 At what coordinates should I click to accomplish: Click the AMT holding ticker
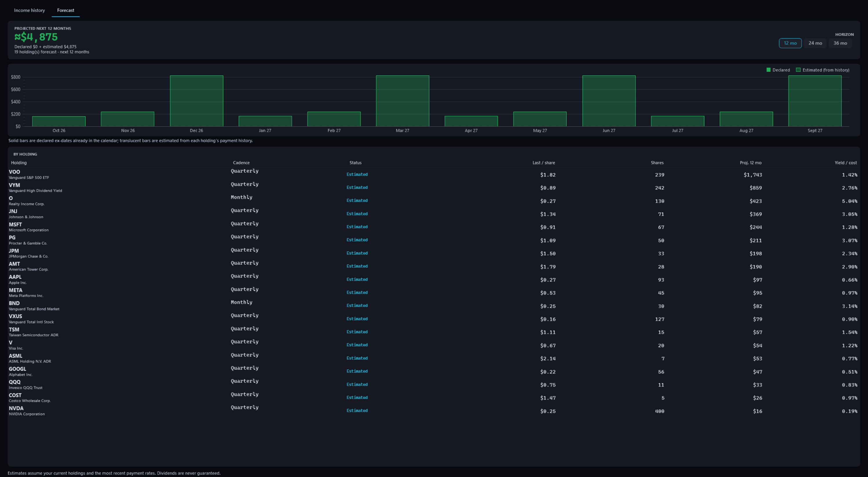[x=14, y=264]
